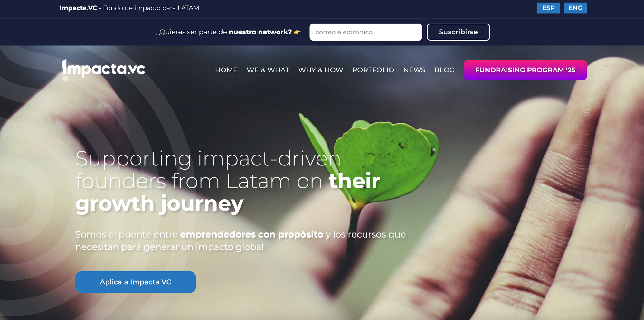
Task: Navigate to PORTFOLIO
Action: click(x=373, y=70)
